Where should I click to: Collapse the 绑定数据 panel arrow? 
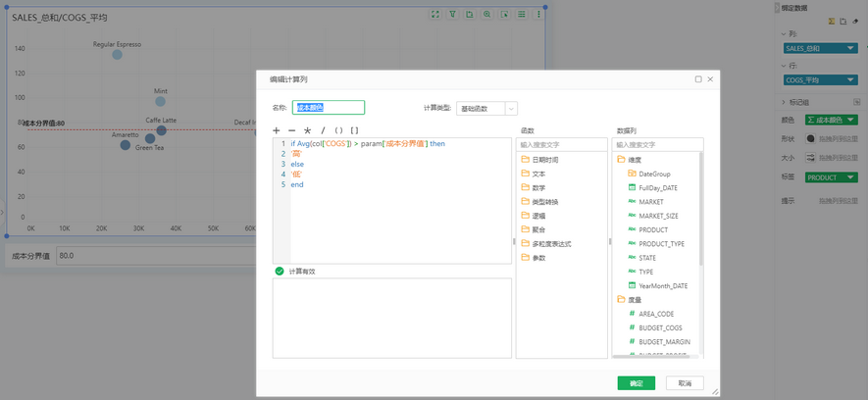coord(777,8)
